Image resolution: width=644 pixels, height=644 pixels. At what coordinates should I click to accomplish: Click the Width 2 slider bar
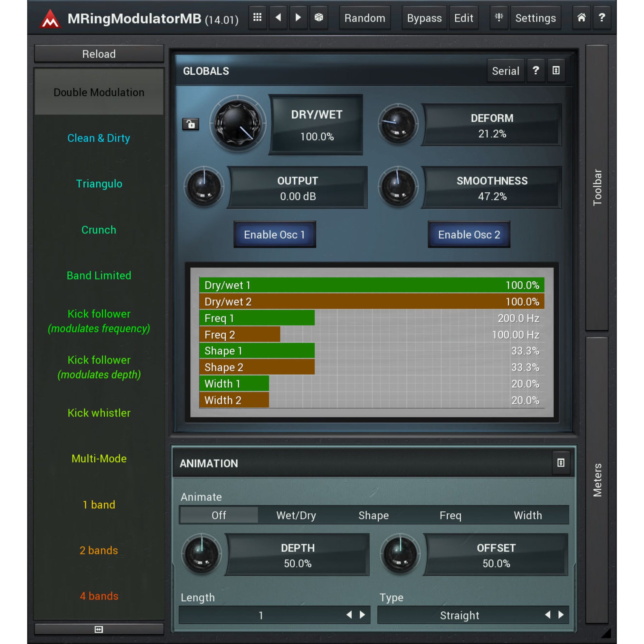(372, 400)
